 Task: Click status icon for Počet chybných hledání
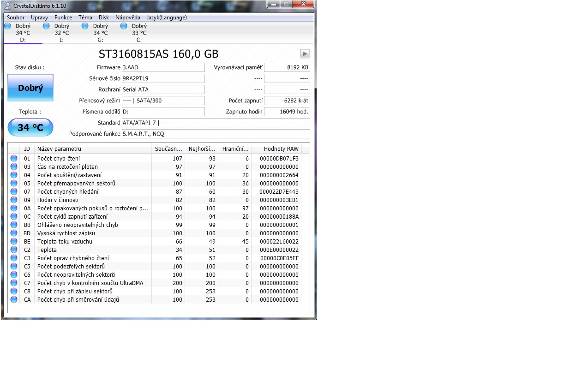pyautogui.click(x=14, y=191)
